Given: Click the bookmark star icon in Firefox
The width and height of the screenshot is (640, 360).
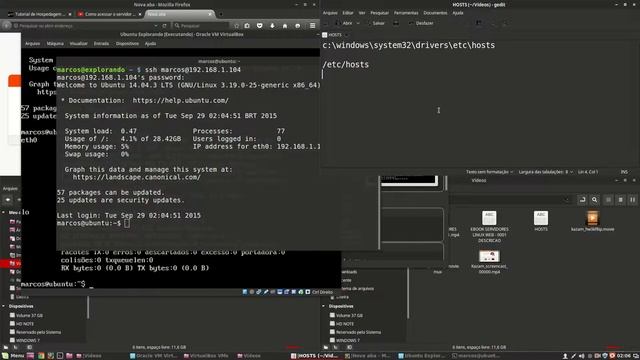Looking at the screenshot, I should tap(236, 26).
